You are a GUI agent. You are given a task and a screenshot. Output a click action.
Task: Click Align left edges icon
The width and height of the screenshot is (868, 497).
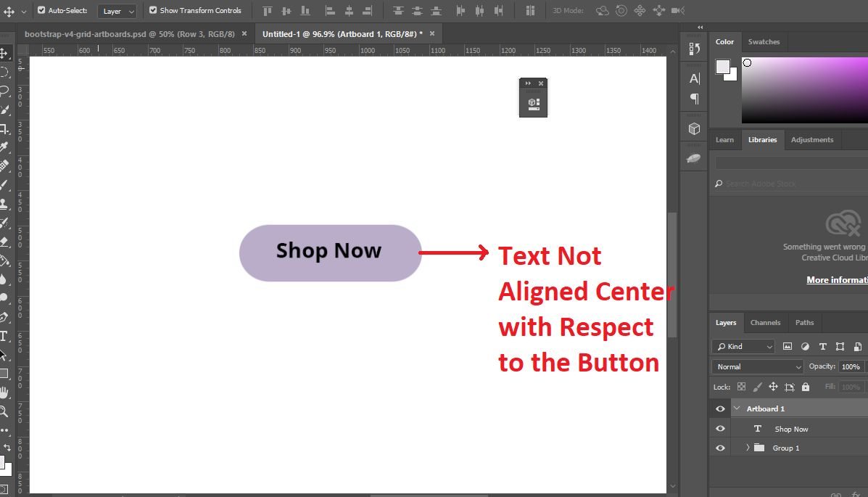[330, 11]
